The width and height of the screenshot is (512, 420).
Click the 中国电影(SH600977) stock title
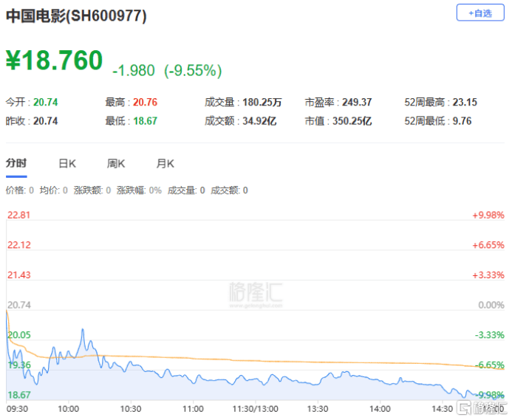76,16
